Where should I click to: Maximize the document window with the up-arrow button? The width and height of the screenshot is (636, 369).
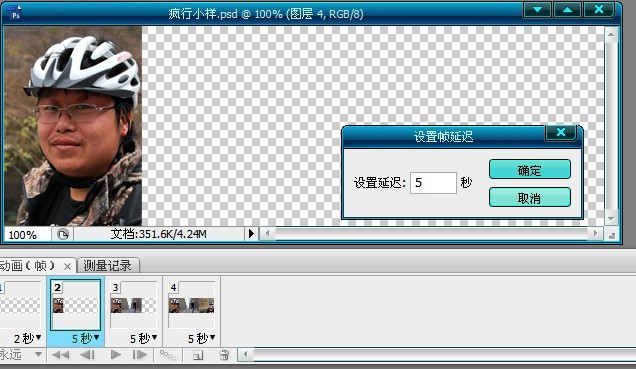567,10
